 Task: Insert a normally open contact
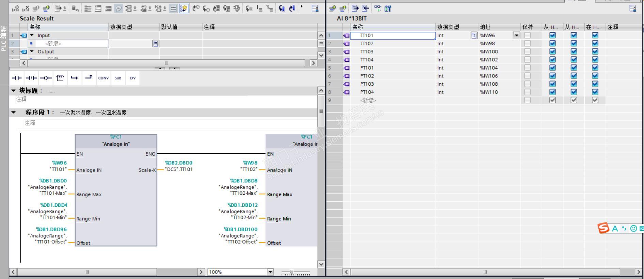pyautogui.click(x=16, y=78)
